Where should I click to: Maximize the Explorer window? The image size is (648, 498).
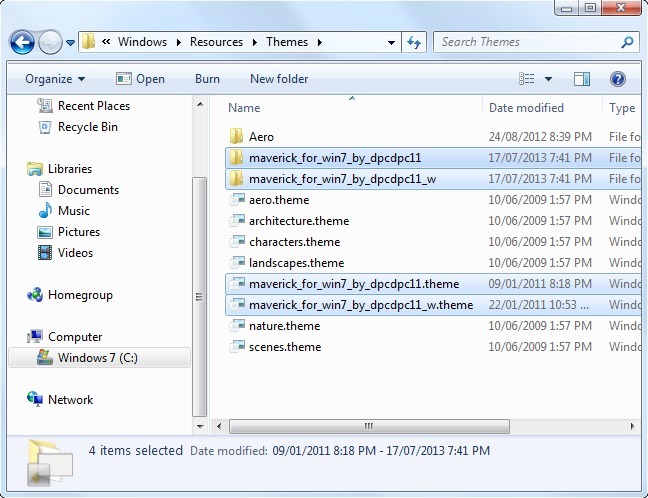pos(590,7)
